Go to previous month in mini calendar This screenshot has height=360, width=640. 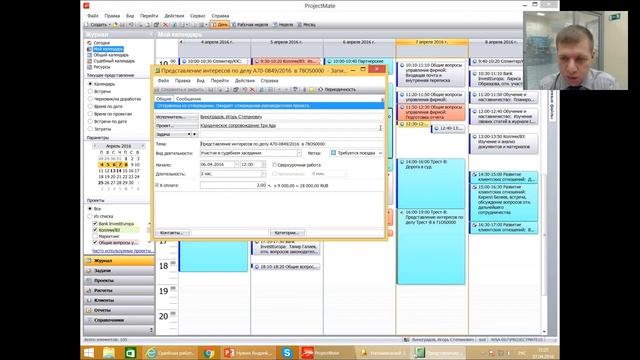pos(95,146)
